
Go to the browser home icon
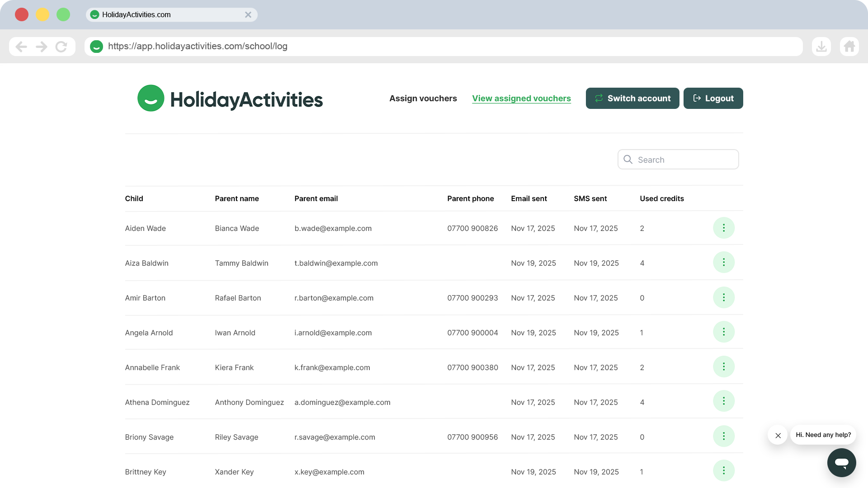point(849,47)
